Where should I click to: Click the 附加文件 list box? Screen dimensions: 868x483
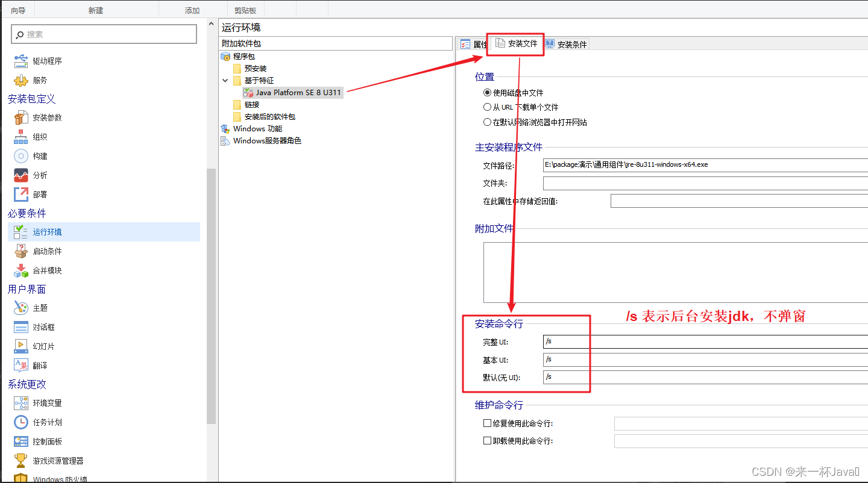(676, 272)
